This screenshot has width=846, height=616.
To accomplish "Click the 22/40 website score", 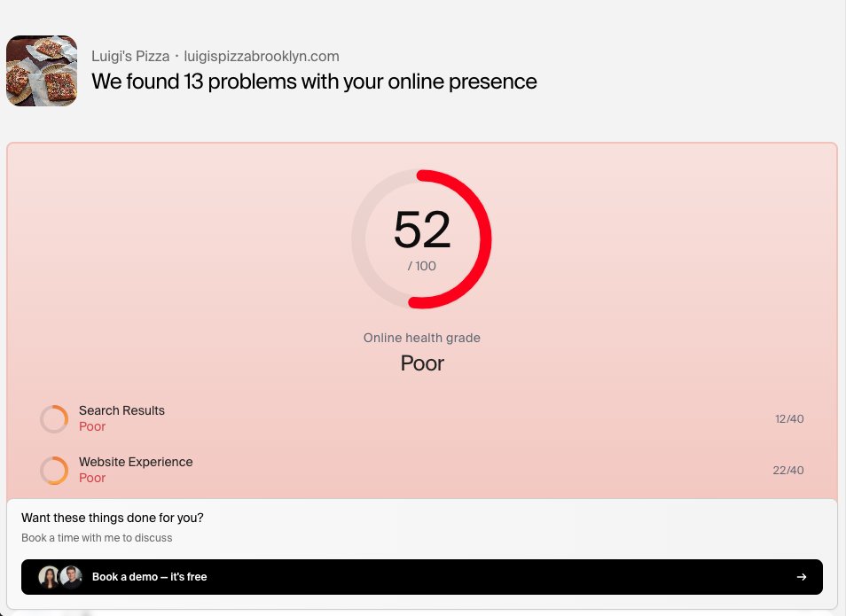I will [787, 470].
